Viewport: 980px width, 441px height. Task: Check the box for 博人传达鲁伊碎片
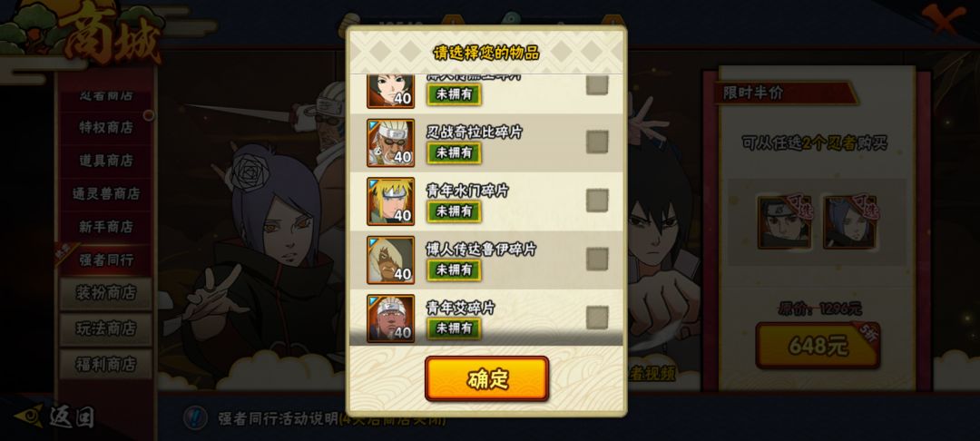597,260
